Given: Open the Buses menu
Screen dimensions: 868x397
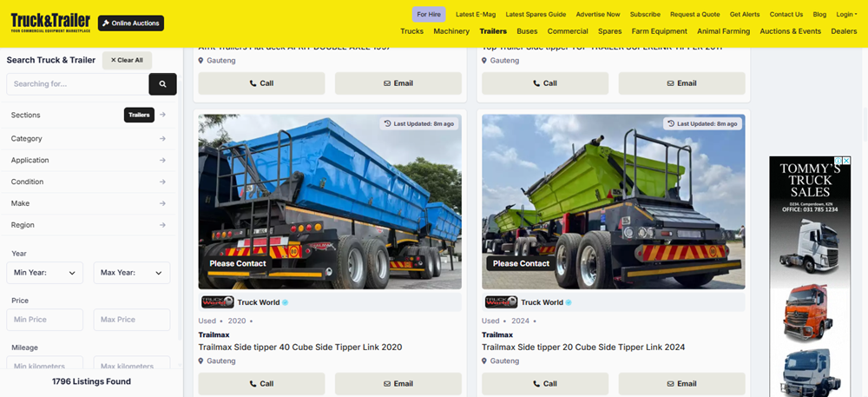Looking at the screenshot, I should (527, 31).
